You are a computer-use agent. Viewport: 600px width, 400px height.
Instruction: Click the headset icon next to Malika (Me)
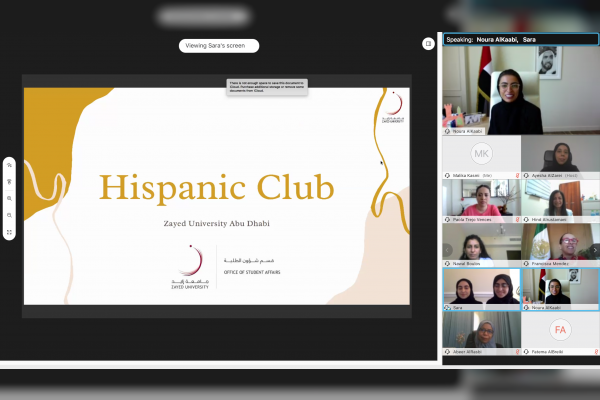tap(447, 175)
